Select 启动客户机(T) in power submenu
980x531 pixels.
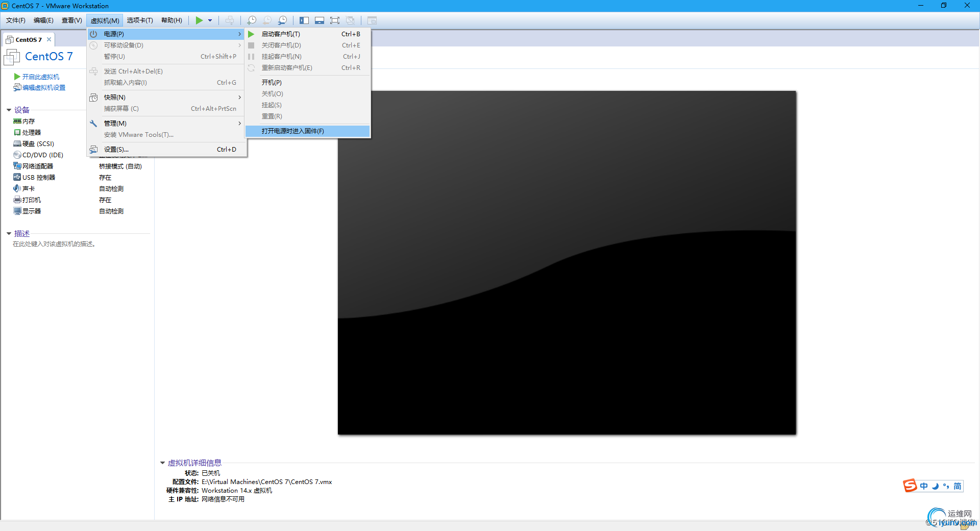coord(308,34)
